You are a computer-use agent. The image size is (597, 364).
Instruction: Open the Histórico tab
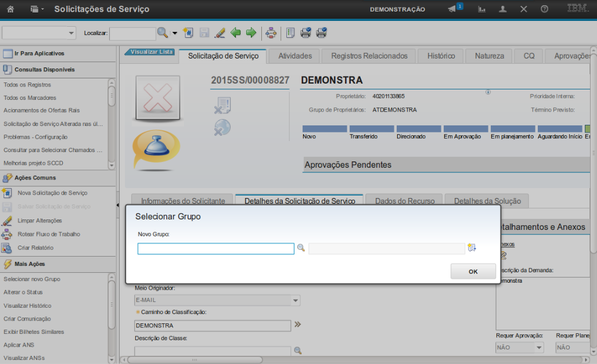pos(441,56)
